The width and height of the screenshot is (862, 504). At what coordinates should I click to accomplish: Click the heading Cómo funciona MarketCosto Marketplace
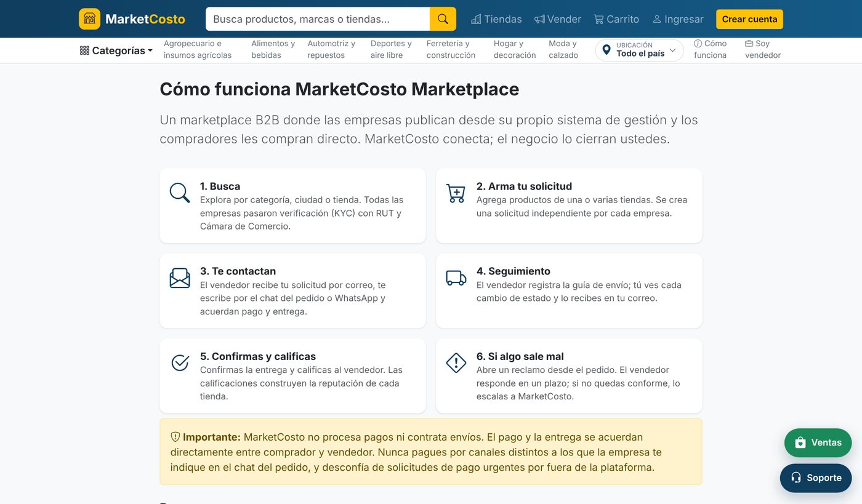click(339, 89)
